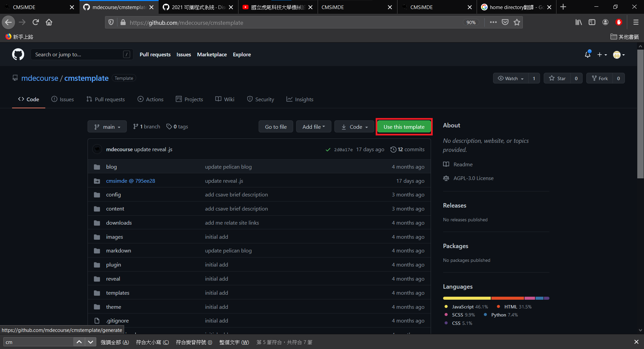Click the GitHub Octocat logo
This screenshot has height=349, width=644.
point(18,54)
